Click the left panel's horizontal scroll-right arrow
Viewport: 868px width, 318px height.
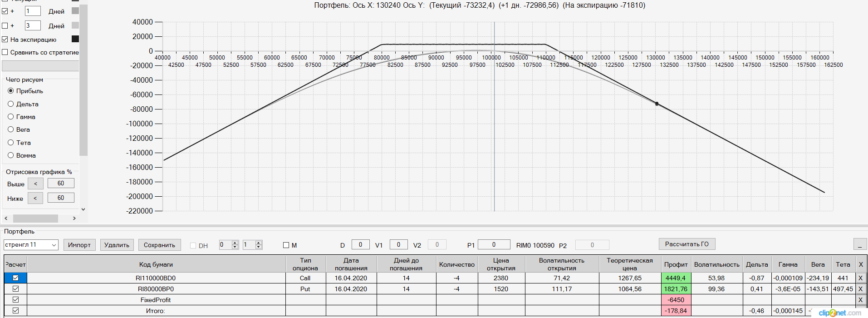click(74, 219)
